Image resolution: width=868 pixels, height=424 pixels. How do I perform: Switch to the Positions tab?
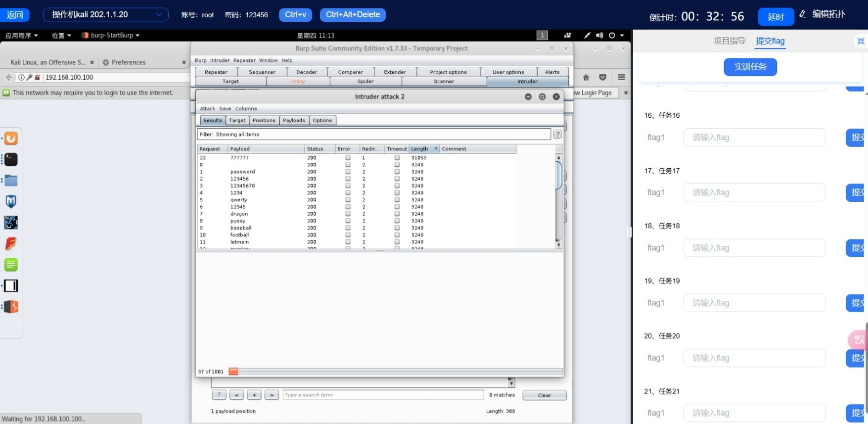point(264,120)
